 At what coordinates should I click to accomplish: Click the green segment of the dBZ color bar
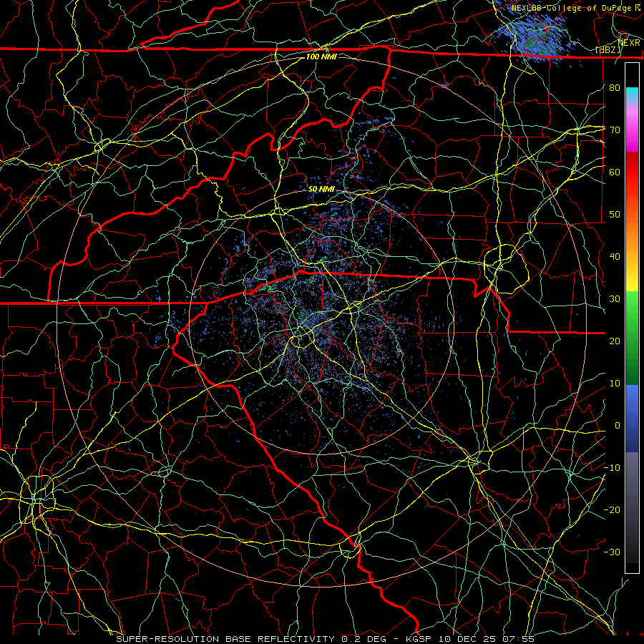click(x=632, y=338)
